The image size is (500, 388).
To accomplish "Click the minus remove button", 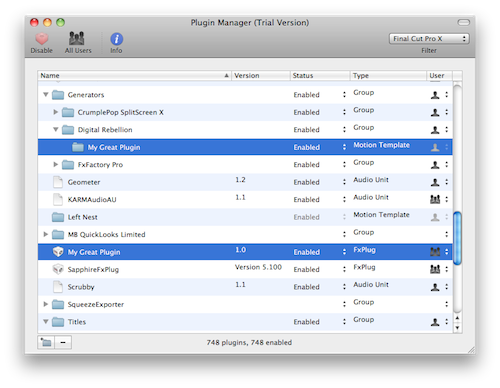I will (63, 342).
